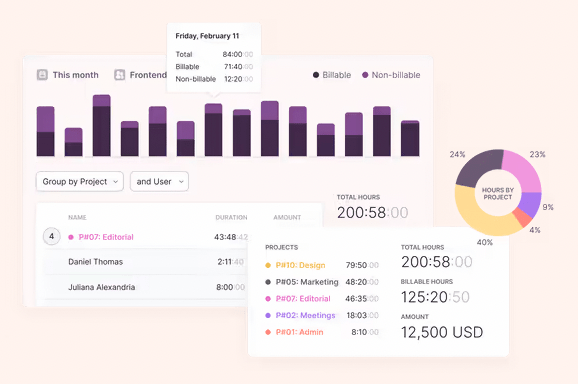This screenshot has width=578, height=384.
Task: Click the 4% red donut segment
Action: (523, 218)
